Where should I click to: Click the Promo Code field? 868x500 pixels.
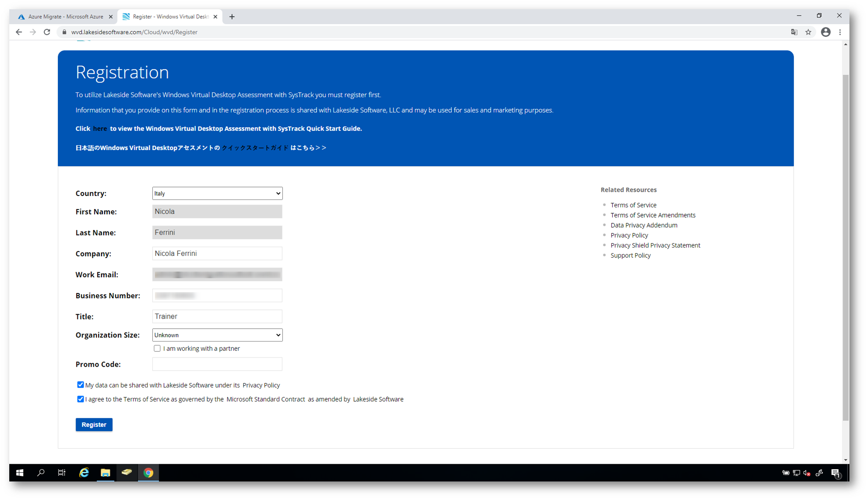217,364
